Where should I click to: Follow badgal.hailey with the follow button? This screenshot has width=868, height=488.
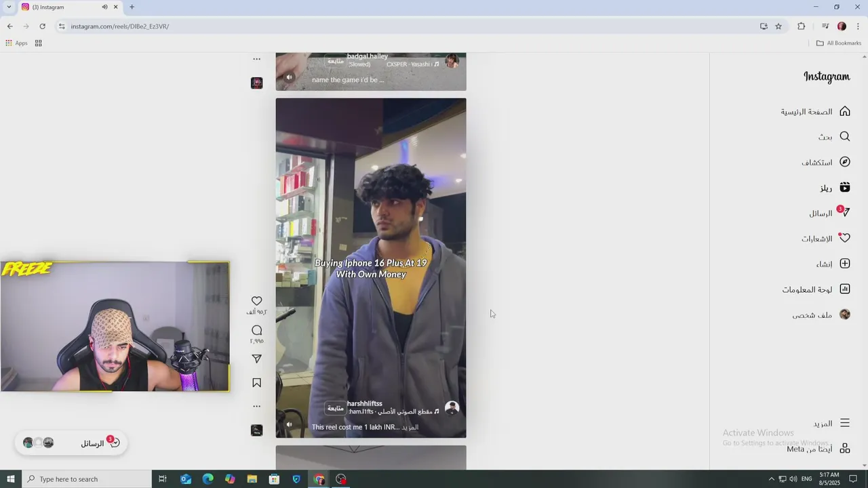(335, 61)
